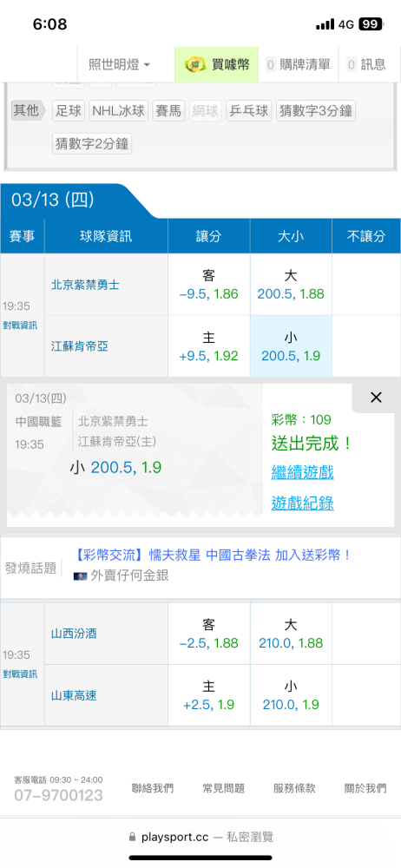
Task: Open the 購牌清單 cart list
Action: click(x=298, y=65)
